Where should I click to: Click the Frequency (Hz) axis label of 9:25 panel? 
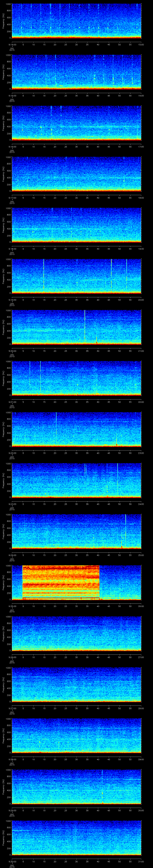(x=3, y=583)
